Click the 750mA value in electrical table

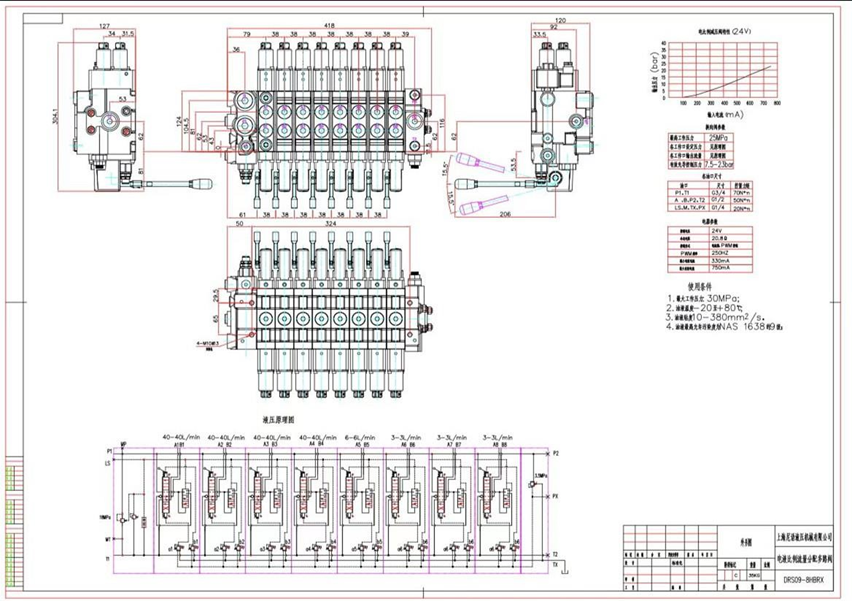718,268
